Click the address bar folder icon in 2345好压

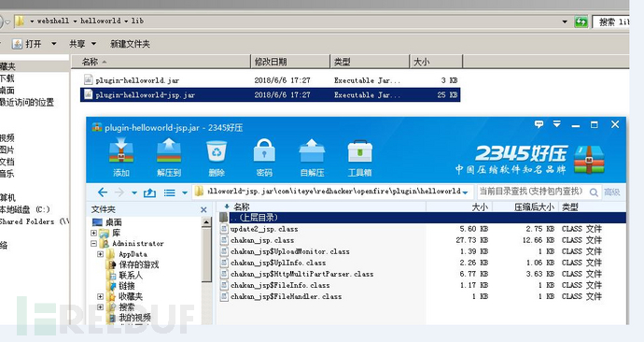[x=199, y=192]
